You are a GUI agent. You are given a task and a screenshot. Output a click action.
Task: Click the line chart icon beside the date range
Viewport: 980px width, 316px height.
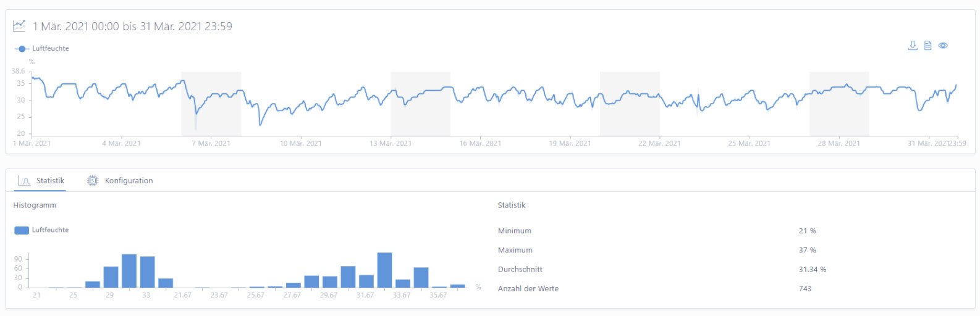click(20, 26)
